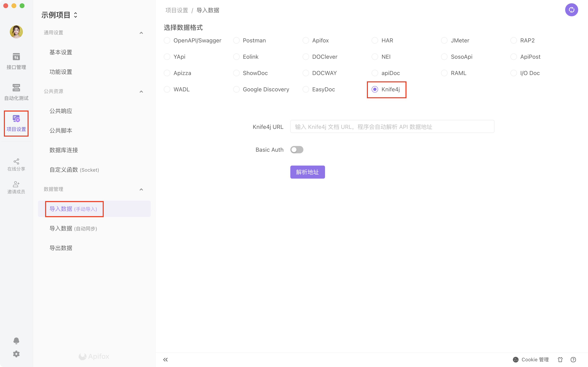The image size is (588, 367).
Task: Collapse sidebar with double-chevron icon
Action: click(x=165, y=359)
